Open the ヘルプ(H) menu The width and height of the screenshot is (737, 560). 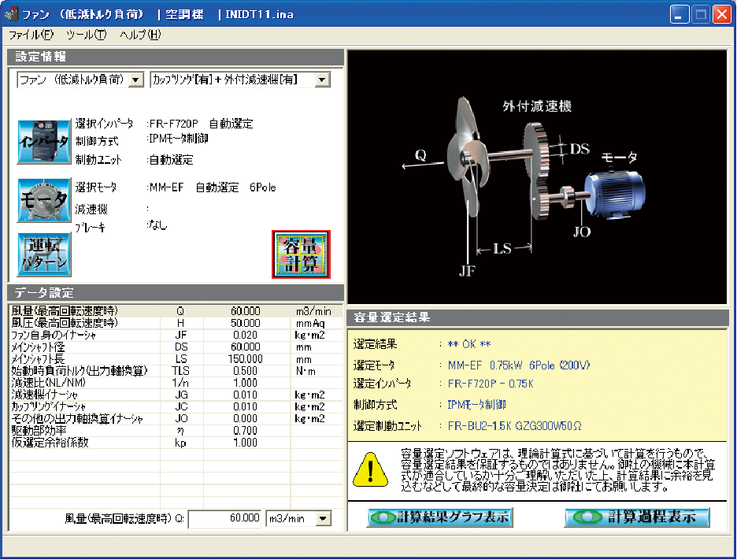tap(140, 35)
